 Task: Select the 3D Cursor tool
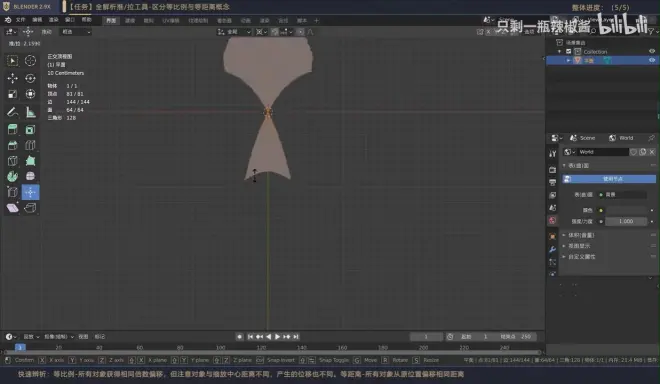pyautogui.click(x=30, y=61)
